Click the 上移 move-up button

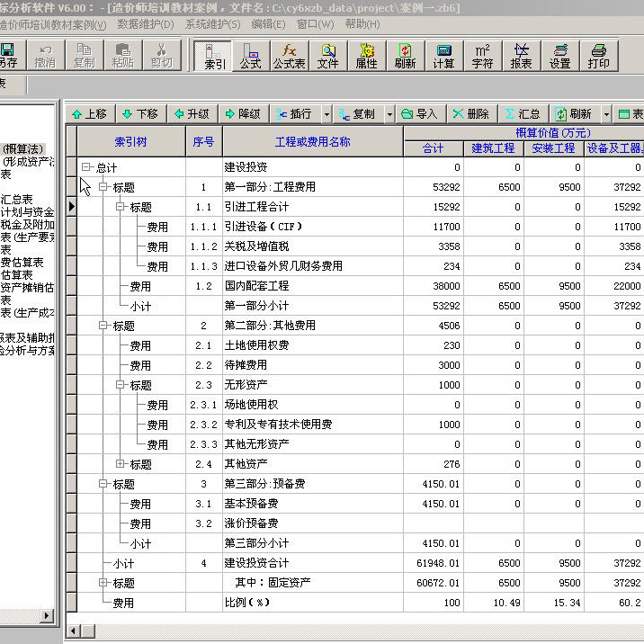point(89,114)
